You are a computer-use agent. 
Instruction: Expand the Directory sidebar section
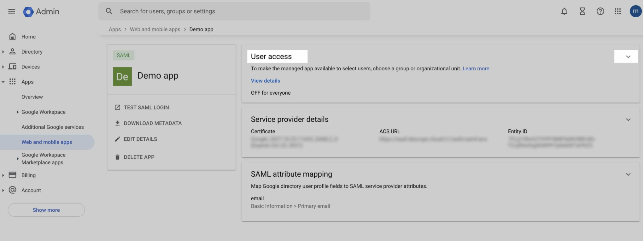[3, 52]
